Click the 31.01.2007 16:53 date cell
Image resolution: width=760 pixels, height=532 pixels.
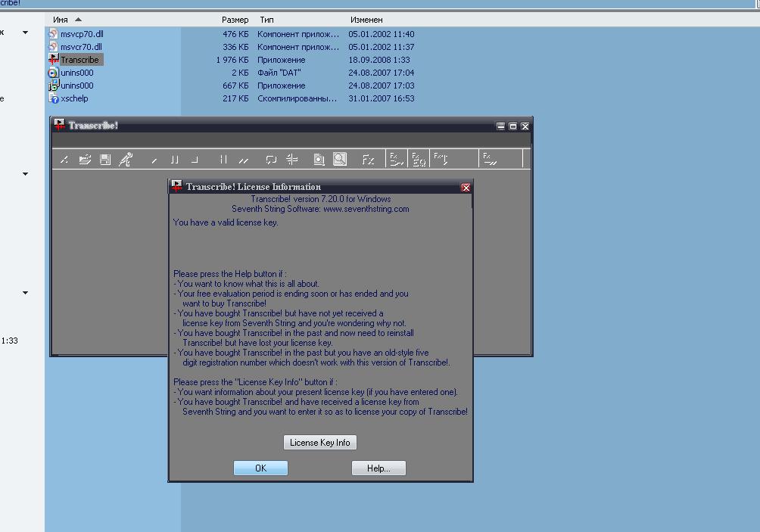381,98
